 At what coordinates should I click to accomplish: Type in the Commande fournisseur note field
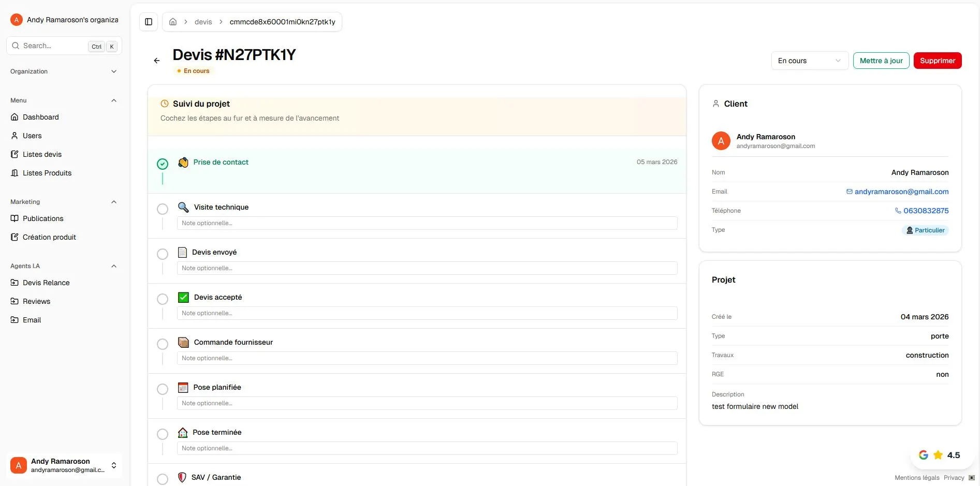point(427,358)
